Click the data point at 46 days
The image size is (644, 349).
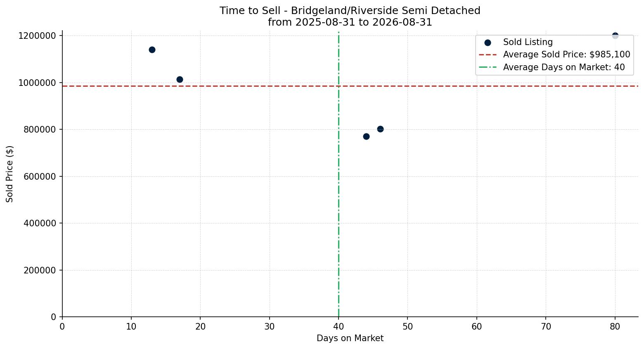[380, 129]
